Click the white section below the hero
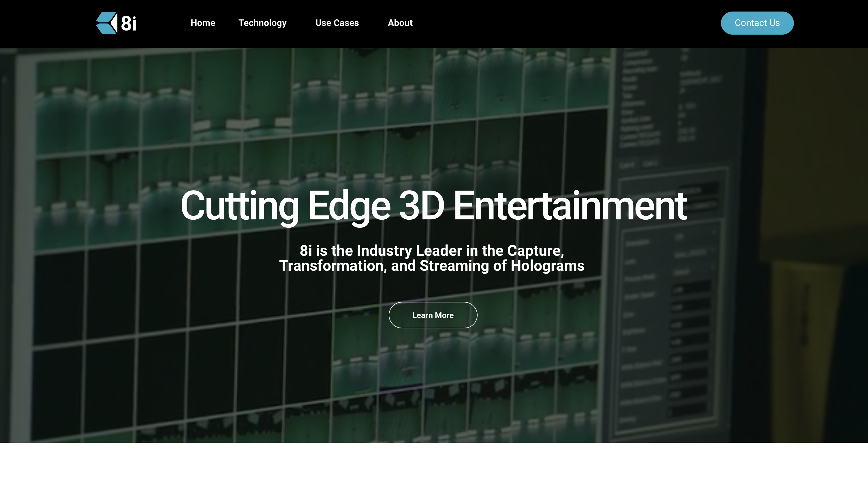This screenshot has width=868, height=493. (x=433, y=469)
